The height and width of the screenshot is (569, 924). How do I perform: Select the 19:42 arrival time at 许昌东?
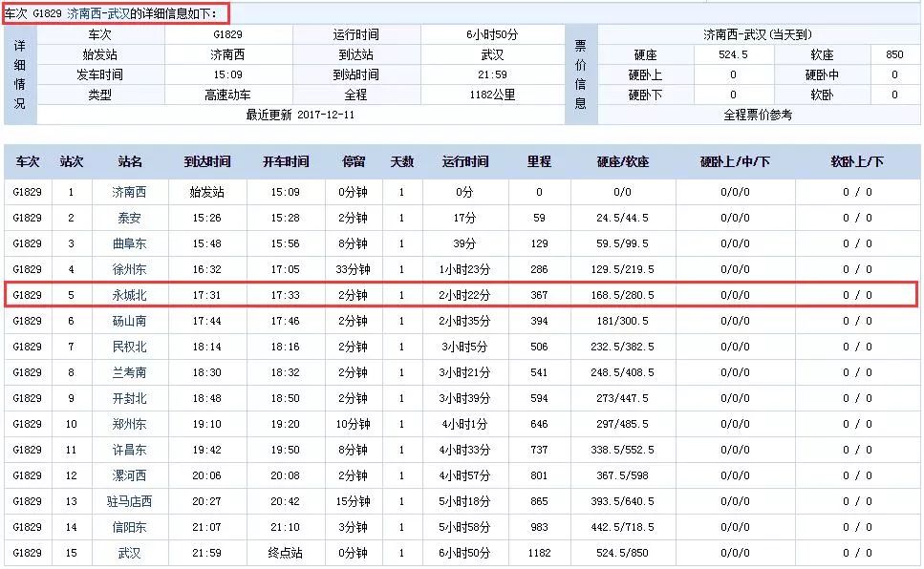pyautogui.click(x=206, y=450)
